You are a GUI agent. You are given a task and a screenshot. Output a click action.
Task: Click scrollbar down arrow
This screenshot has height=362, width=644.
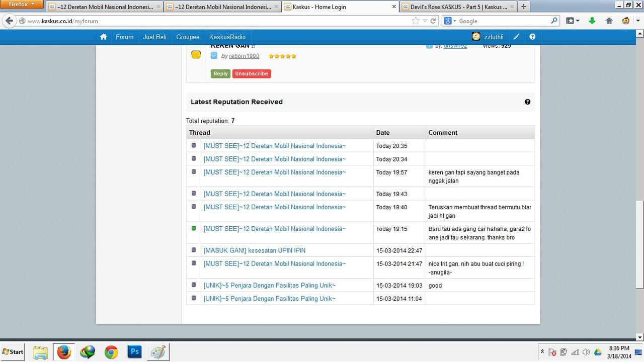tap(639, 337)
